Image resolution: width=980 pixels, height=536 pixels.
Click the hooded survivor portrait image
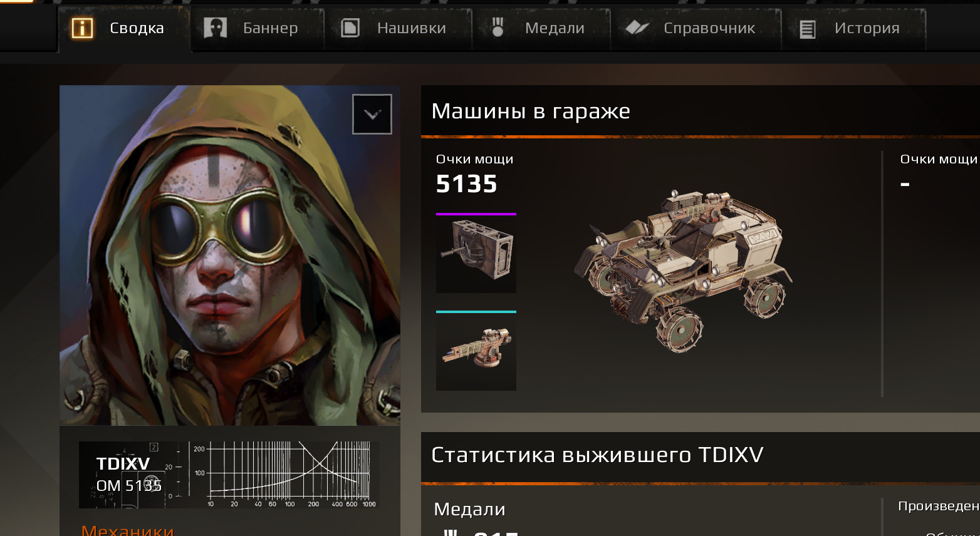click(230, 255)
